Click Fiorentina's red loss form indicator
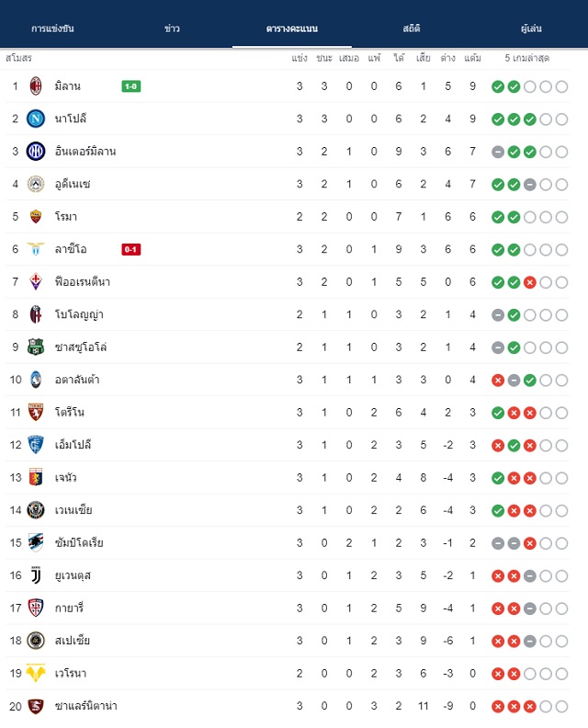 click(x=529, y=282)
